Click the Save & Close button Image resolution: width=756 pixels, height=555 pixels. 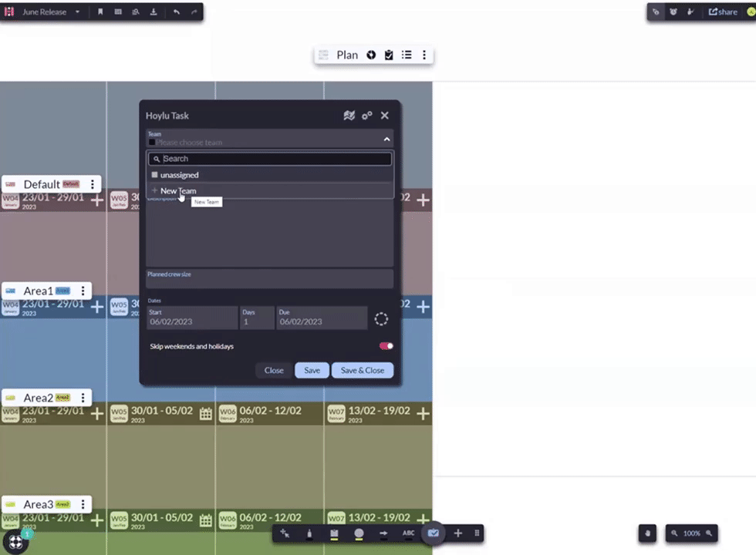363,370
